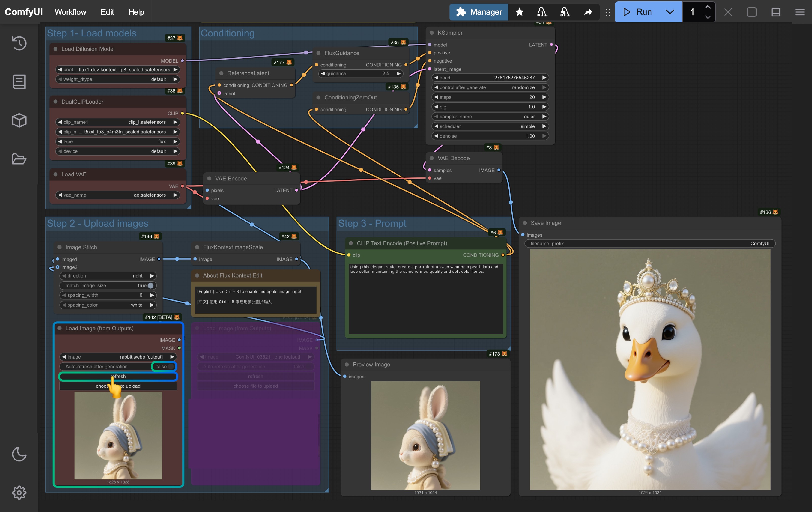Click the fox badge on node #173
The height and width of the screenshot is (512, 812).
point(505,354)
